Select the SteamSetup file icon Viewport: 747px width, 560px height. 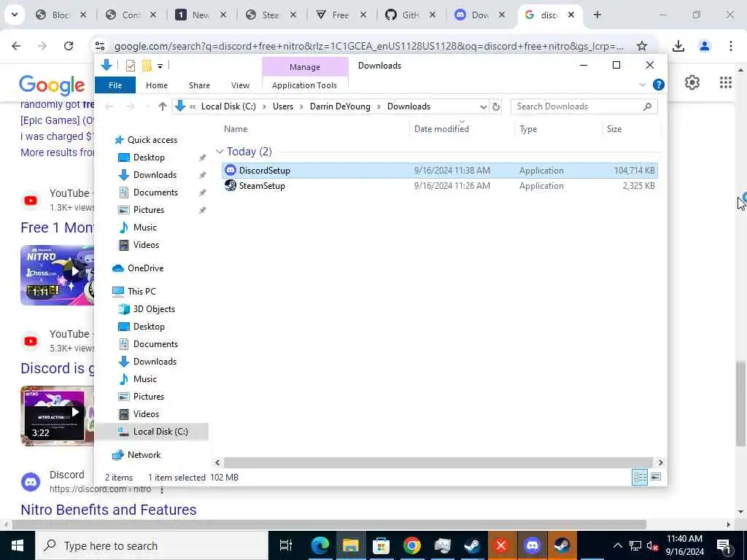(x=231, y=186)
